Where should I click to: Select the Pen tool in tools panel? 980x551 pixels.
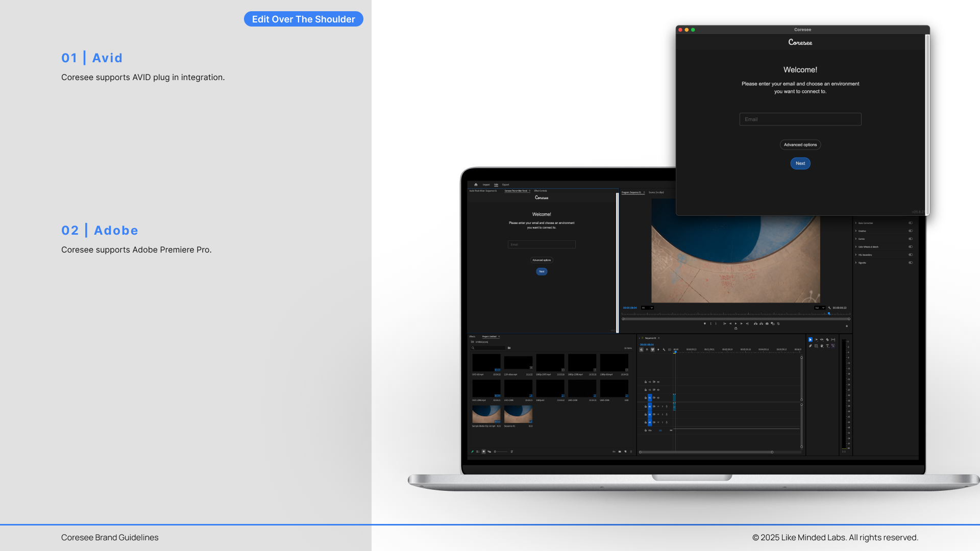(810, 346)
